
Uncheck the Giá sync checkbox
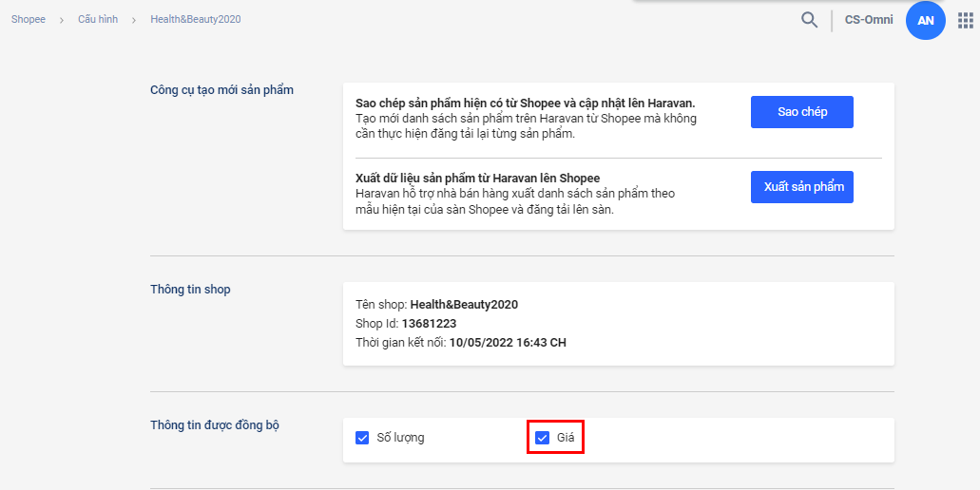tap(543, 438)
